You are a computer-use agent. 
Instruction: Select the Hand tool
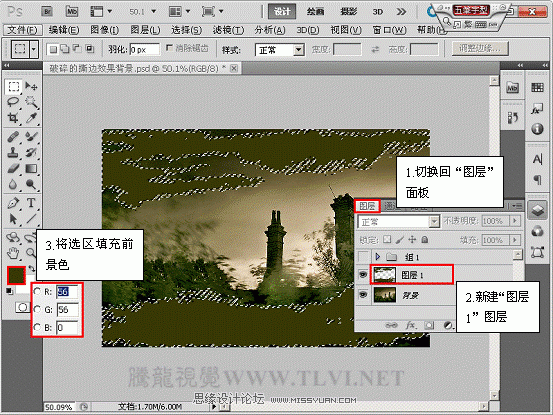[13, 252]
